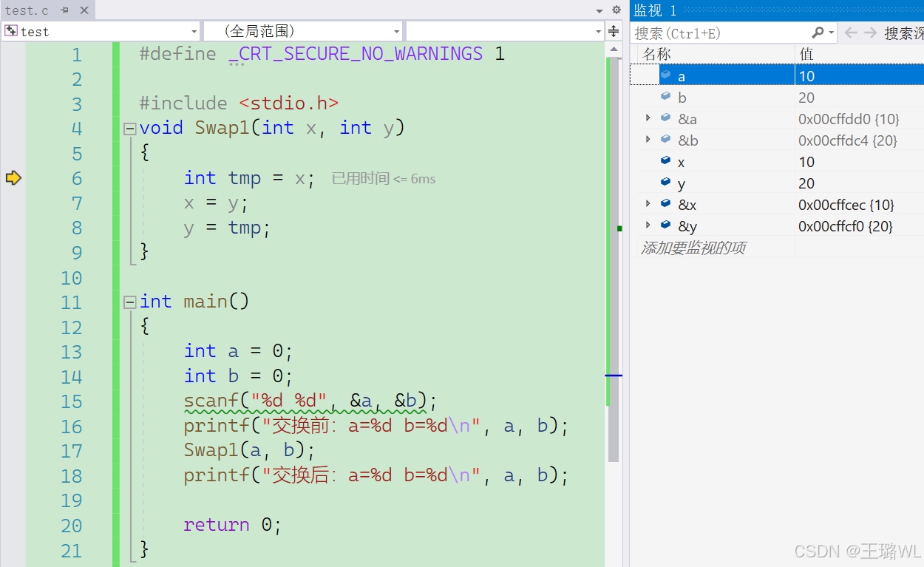Focus the 搜索(Ctrl+E) watch search box
Screen dimensions: 924x567
click(x=721, y=33)
